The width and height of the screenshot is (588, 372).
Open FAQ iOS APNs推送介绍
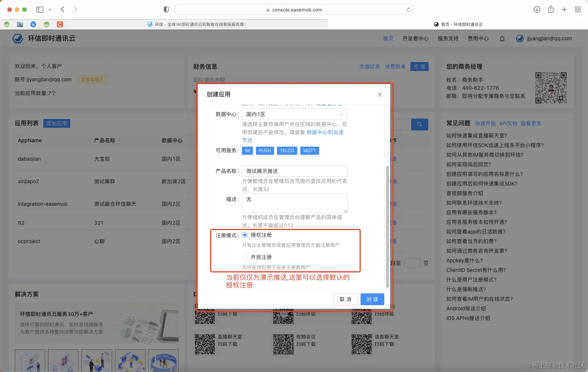[x=468, y=318]
